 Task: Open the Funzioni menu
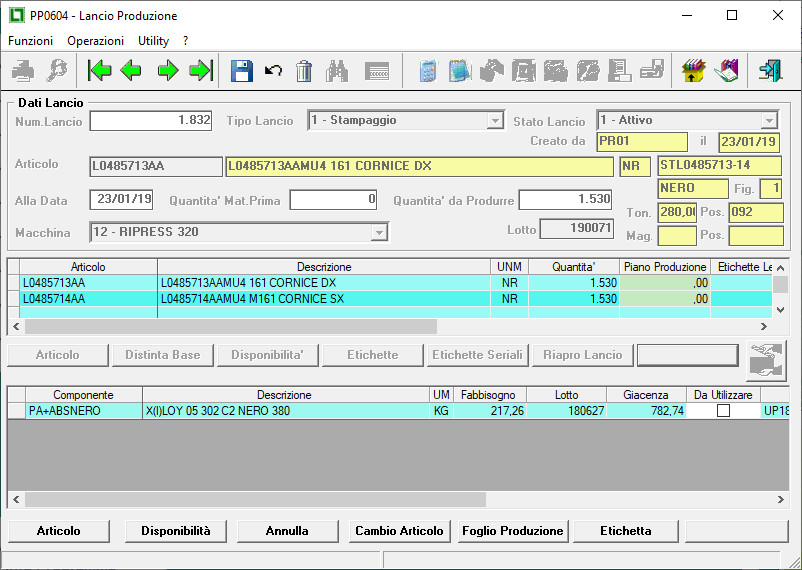tap(30, 41)
